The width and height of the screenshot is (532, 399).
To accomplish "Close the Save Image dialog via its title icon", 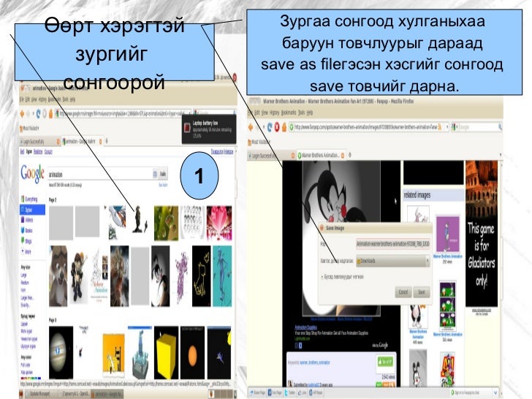I will pos(322,228).
